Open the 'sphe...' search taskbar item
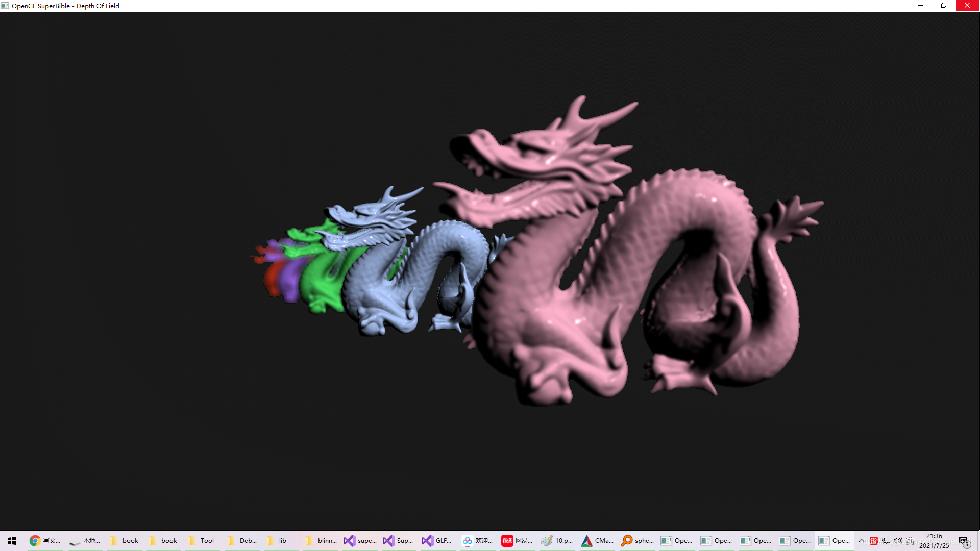Viewport: 980px width, 551px height. click(637, 541)
